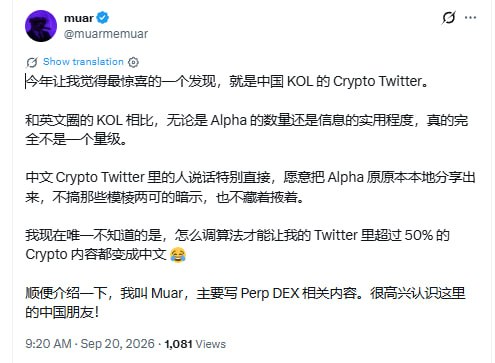The width and height of the screenshot is (495, 363).
Task: Click the "50%" figure in the tweet
Action: (x=419, y=235)
